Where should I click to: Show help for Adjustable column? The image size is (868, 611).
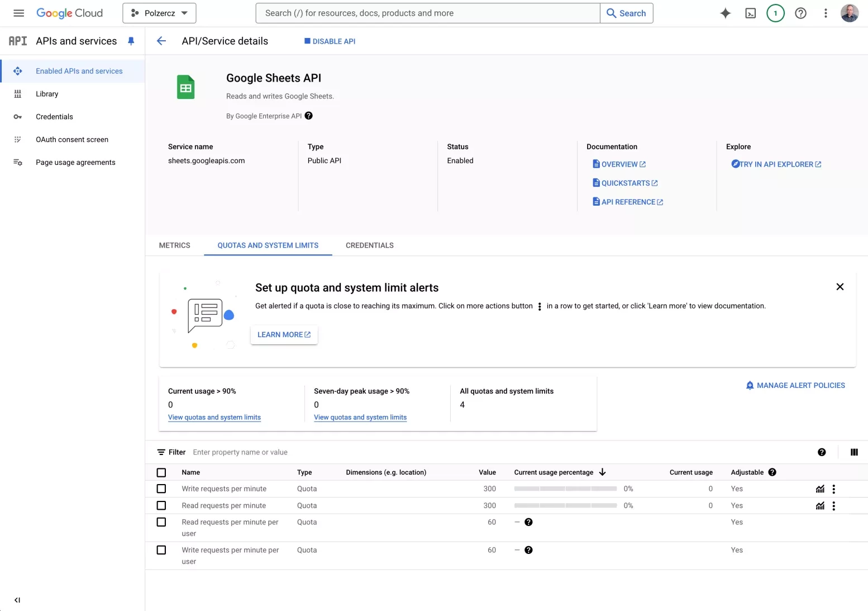[x=772, y=472]
